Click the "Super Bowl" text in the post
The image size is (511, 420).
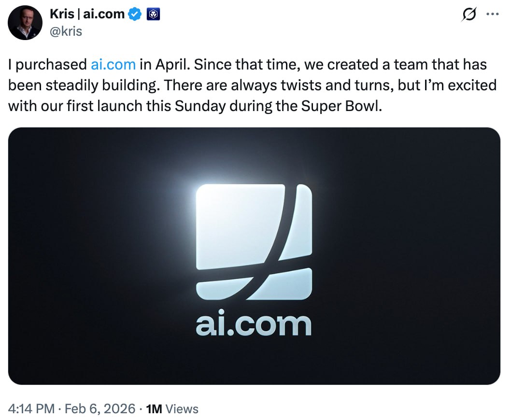(349, 106)
